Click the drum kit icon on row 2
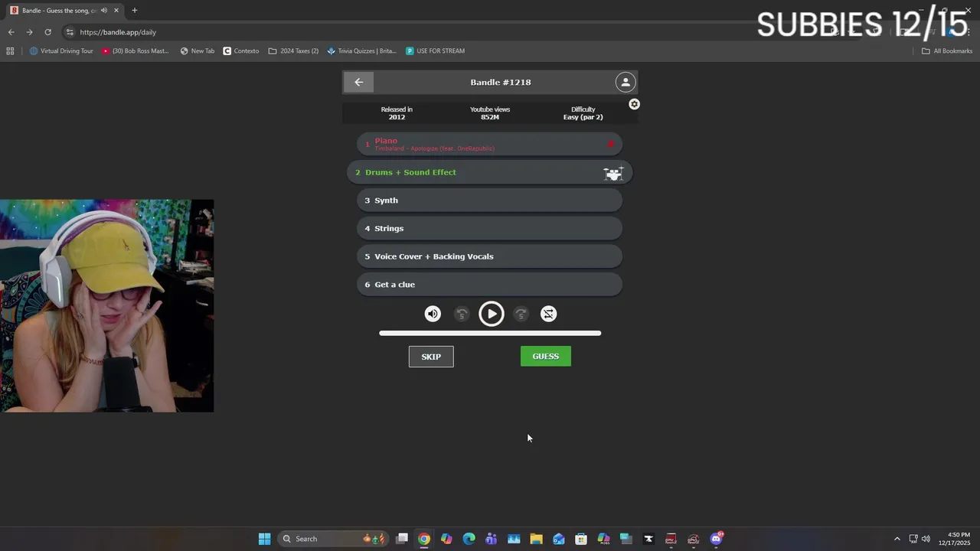The height and width of the screenshot is (551, 980). pos(613,173)
